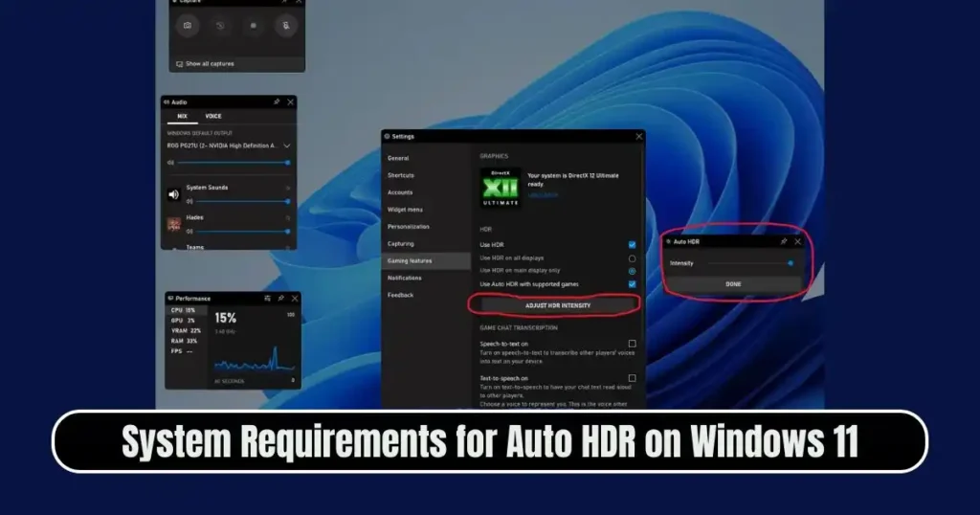
Task: Pin the Auto HDR widget
Action: pos(784,241)
